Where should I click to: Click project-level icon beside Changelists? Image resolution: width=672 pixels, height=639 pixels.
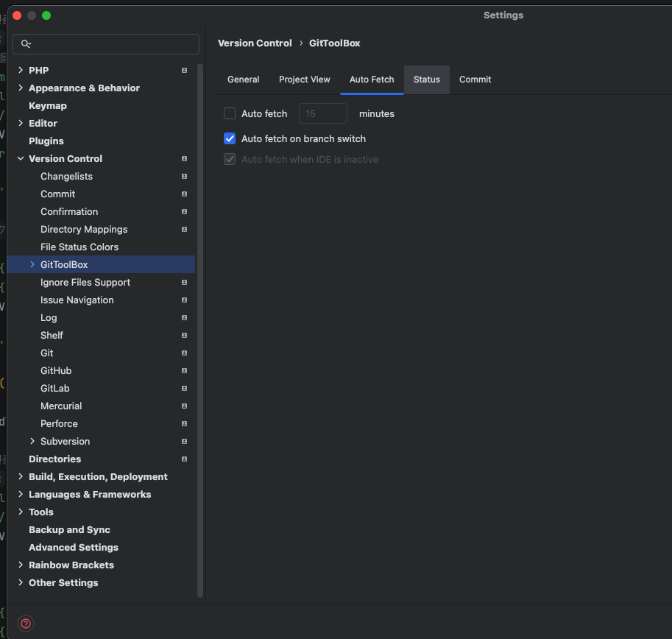point(184,176)
